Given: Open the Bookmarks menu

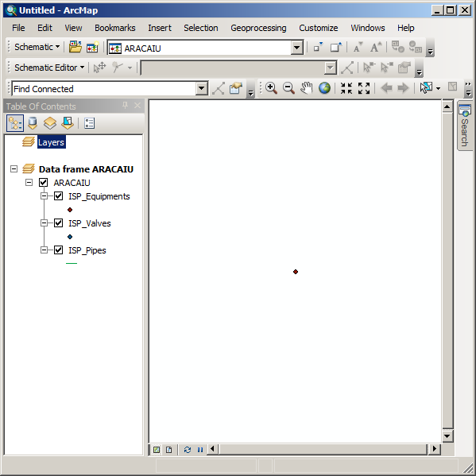Looking at the screenshot, I should click(x=114, y=28).
